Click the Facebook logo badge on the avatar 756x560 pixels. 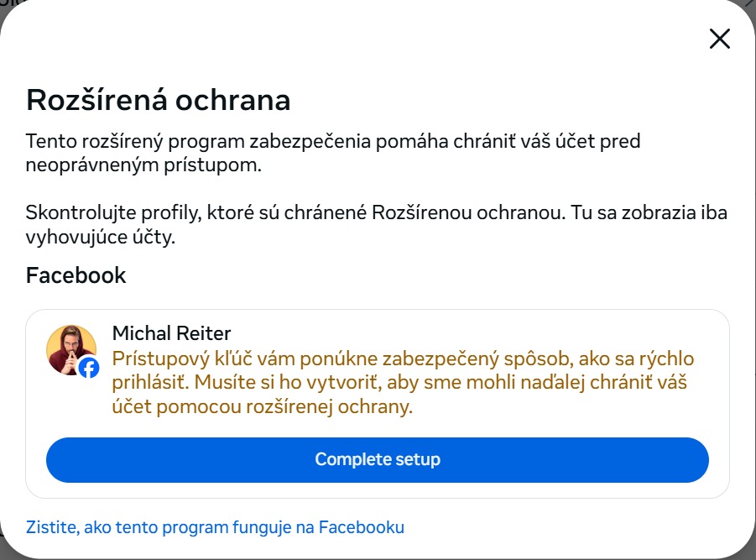pos(88,368)
